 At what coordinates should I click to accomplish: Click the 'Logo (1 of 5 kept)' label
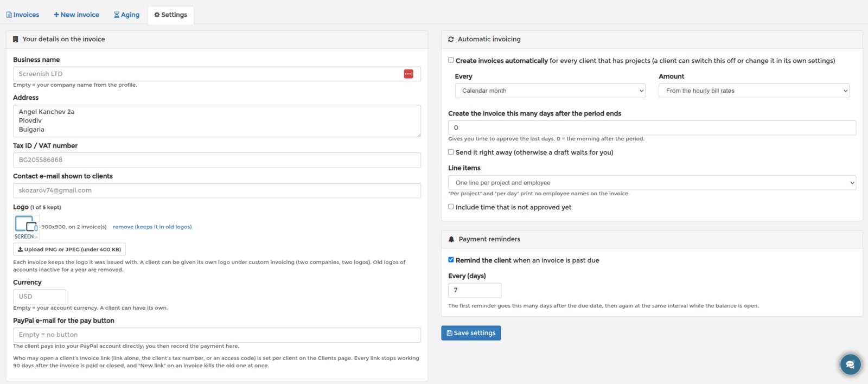click(37, 207)
